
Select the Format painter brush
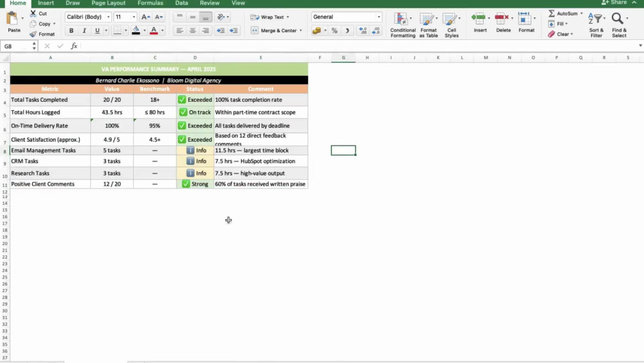click(x=33, y=34)
